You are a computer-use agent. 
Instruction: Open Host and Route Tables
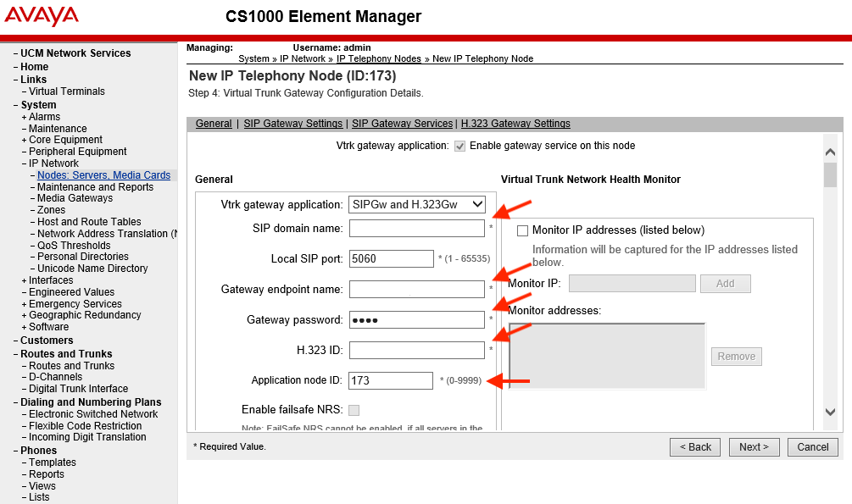(x=89, y=222)
